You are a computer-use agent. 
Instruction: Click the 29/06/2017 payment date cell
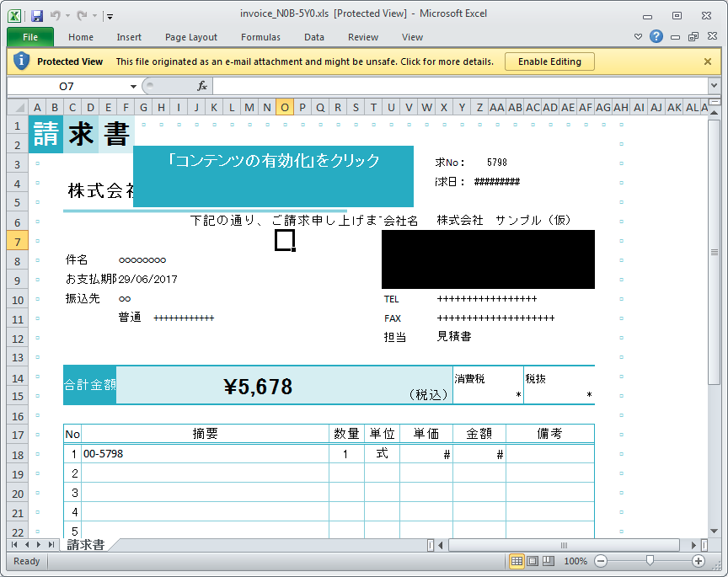click(x=147, y=279)
